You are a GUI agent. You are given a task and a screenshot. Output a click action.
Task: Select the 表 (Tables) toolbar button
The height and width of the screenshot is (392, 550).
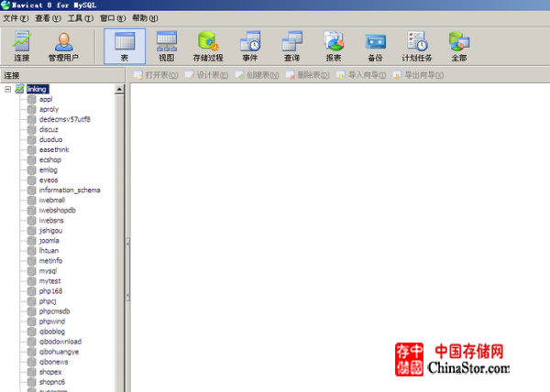click(125, 47)
